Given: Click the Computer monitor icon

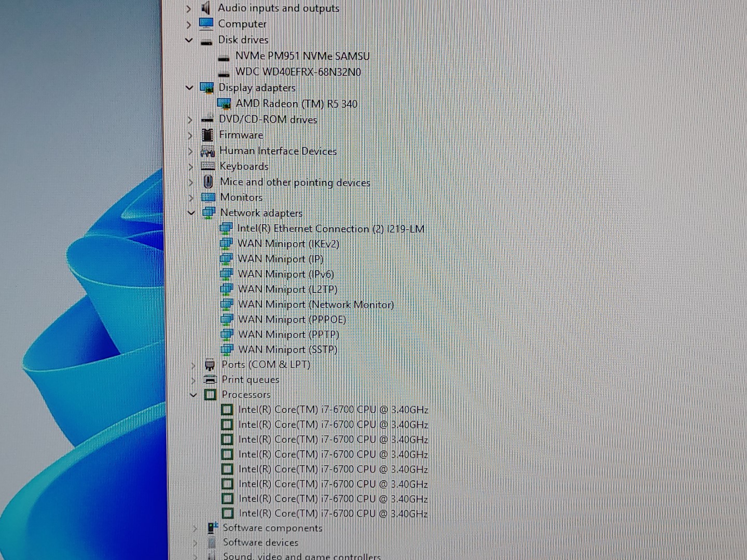Looking at the screenshot, I should [206, 24].
